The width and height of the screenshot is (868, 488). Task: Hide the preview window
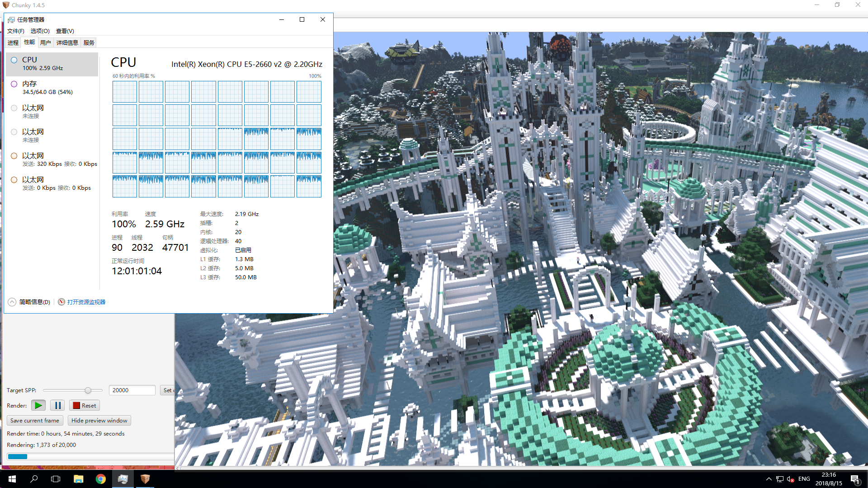click(x=99, y=420)
